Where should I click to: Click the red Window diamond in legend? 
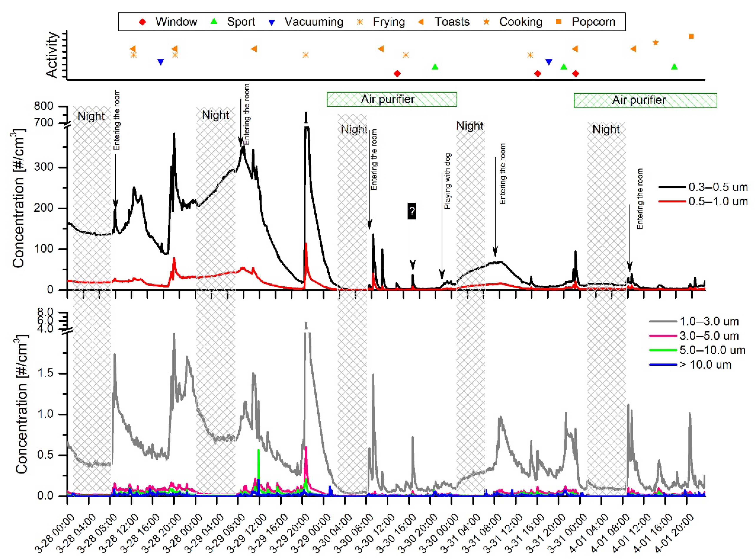pos(143,22)
